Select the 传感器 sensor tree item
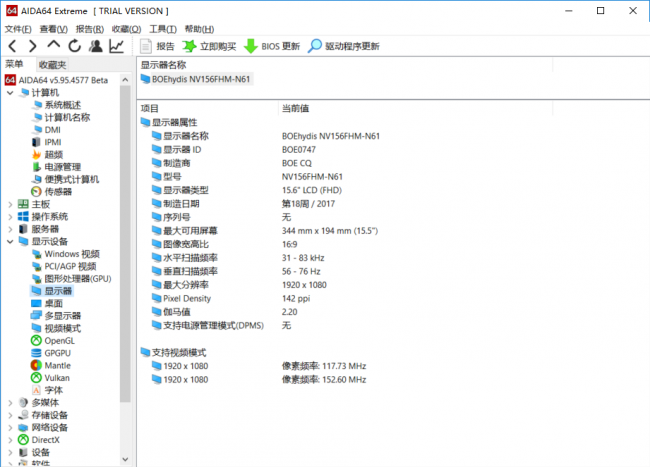Image resolution: width=650 pixels, height=467 pixels. (57, 191)
